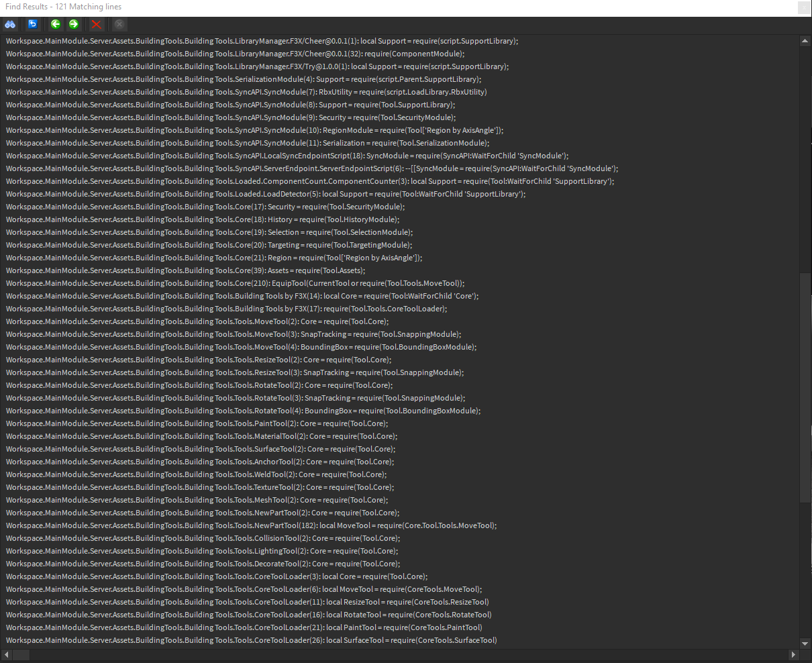Viewport: 812px width, 663px height.
Task: Select Core(210) EquipTool result
Action: pos(236,283)
